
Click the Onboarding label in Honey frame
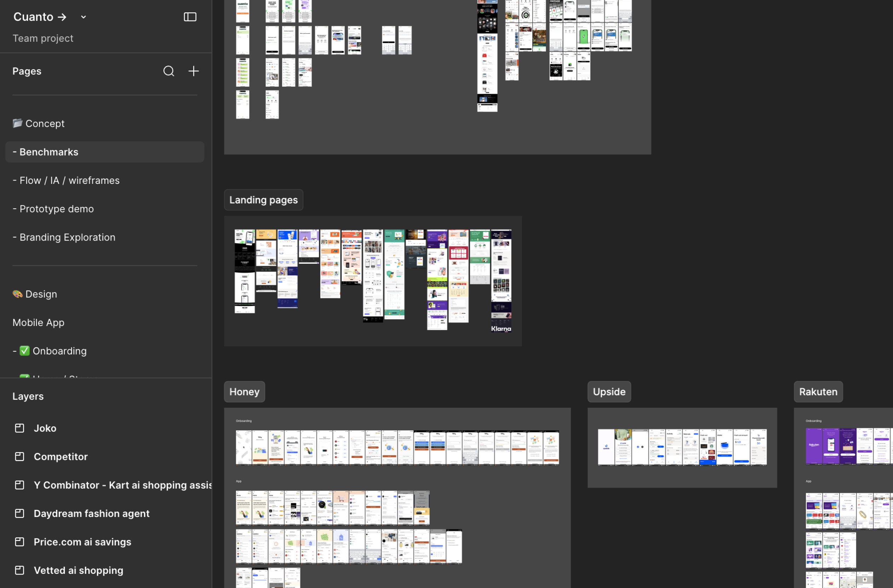(x=244, y=421)
